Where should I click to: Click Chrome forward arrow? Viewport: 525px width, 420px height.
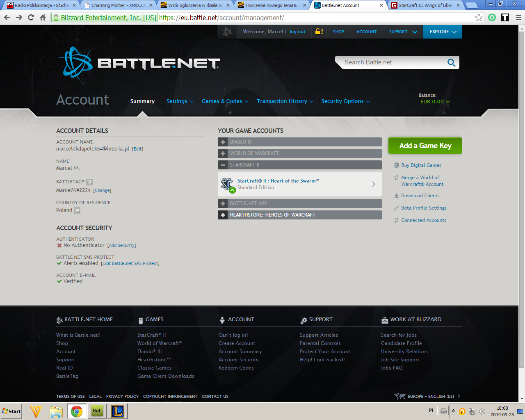(x=19, y=17)
